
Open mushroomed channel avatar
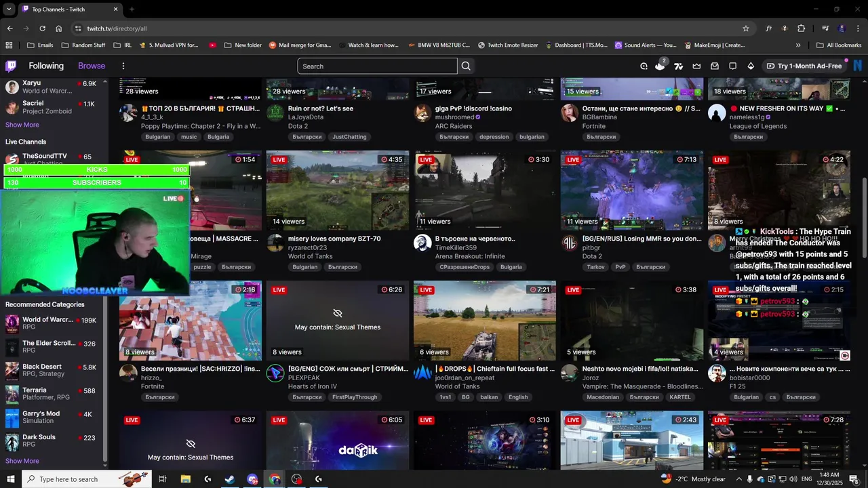point(422,113)
